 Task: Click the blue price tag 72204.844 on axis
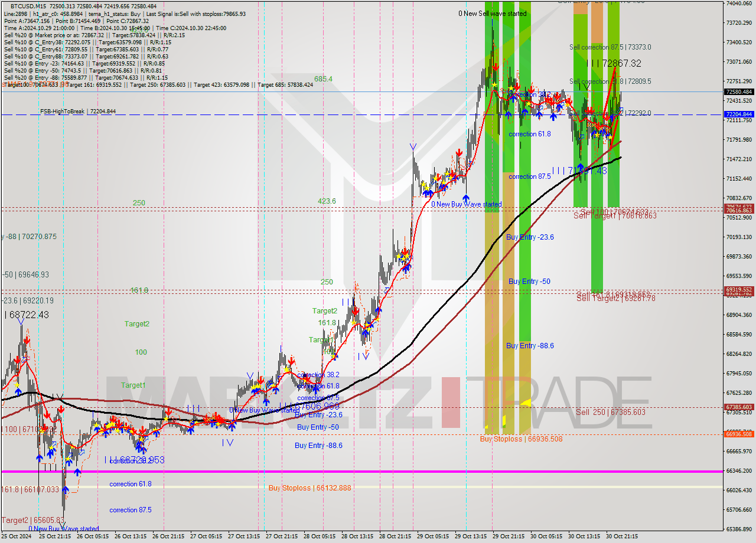pyautogui.click(x=739, y=115)
